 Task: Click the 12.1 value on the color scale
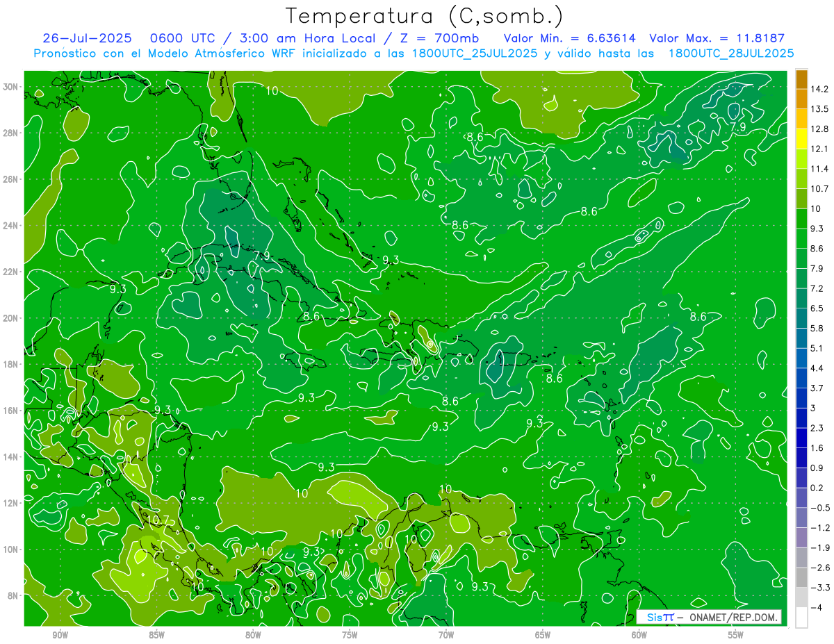[819, 149]
